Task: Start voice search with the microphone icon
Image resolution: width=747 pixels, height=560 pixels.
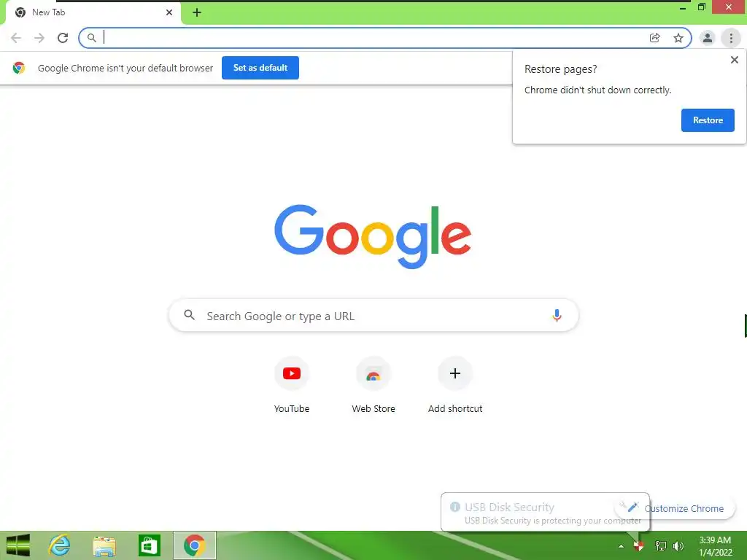Action: coord(557,315)
